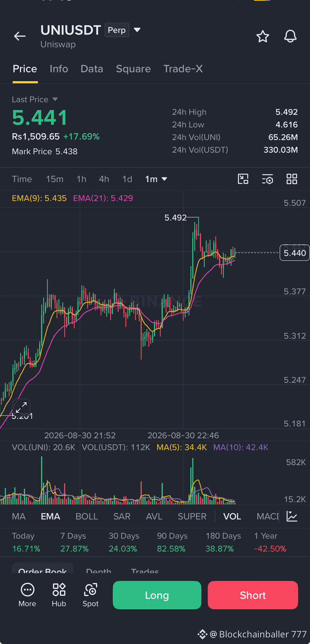The width and height of the screenshot is (310, 644).
Task: Tap the EMA(9): 5.435 legend label
Action: click(39, 198)
